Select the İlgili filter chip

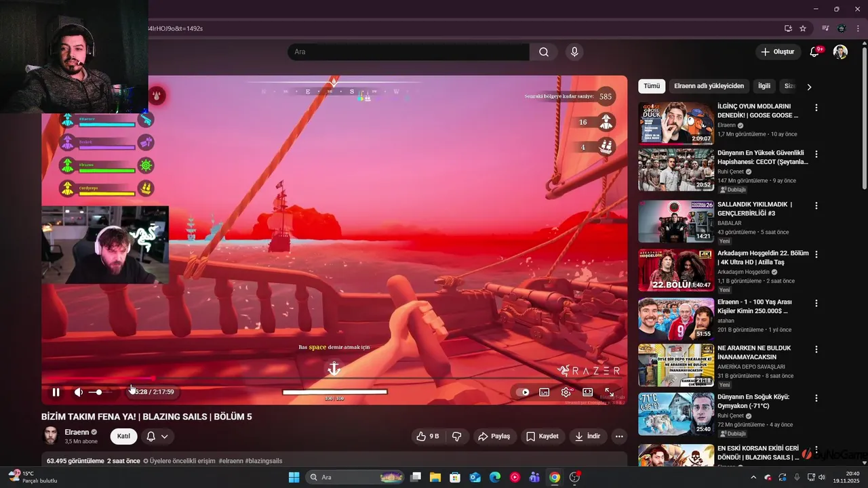(764, 86)
